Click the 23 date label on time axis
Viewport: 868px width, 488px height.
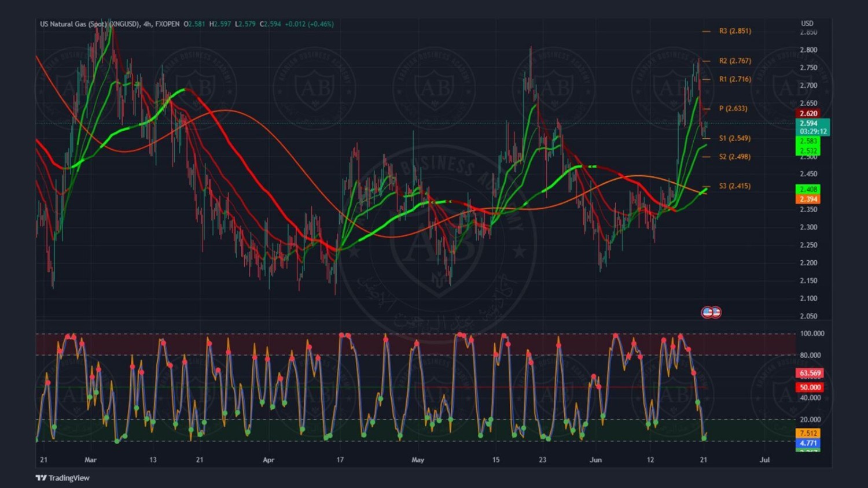pyautogui.click(x=542, y=460)
